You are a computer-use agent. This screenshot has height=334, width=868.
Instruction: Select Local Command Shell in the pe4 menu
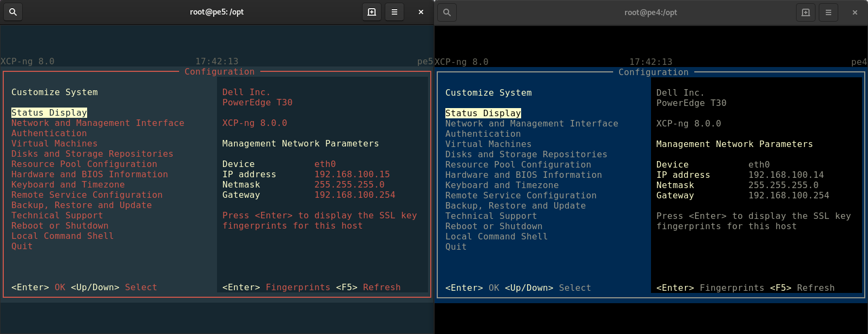497,236
